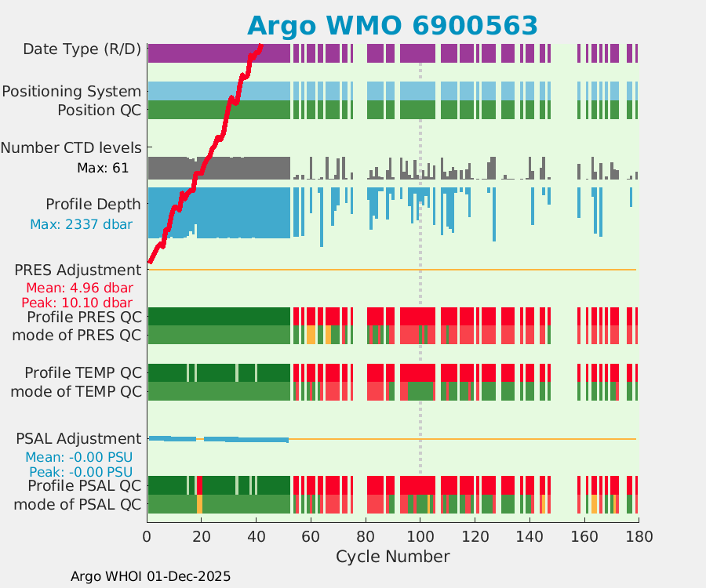This screenshot has height=588, width=706.
Task: Click the PRES Adjustment label
Action: point(78,270)
